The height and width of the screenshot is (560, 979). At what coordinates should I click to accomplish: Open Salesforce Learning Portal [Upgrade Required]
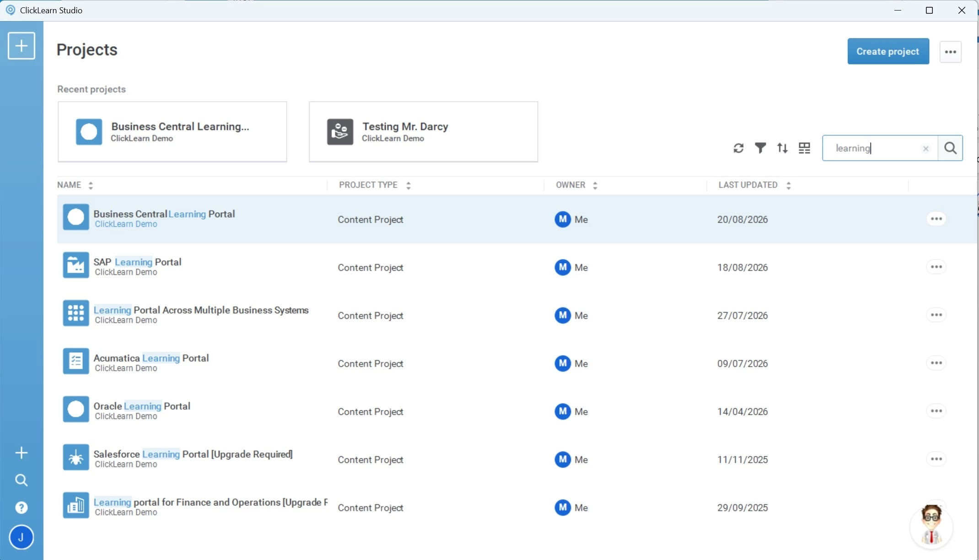pos(193,454)
